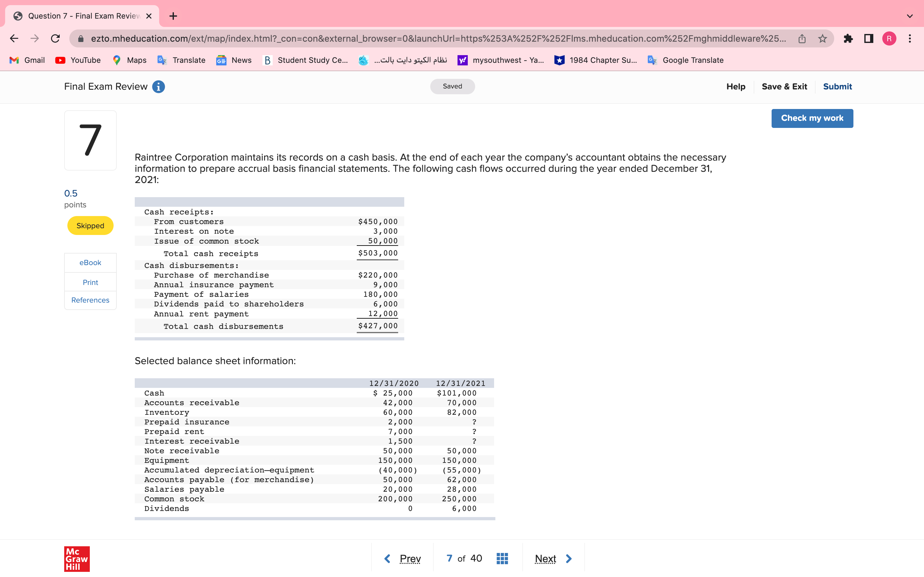Open the Chrome extensions puzzle icon
Image resolution: width=924 pixels, height=577 pixels.
coord(848,38)
